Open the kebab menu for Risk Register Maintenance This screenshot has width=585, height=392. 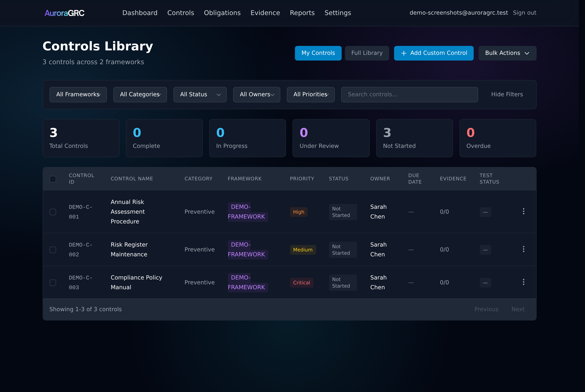click(524, 249)
